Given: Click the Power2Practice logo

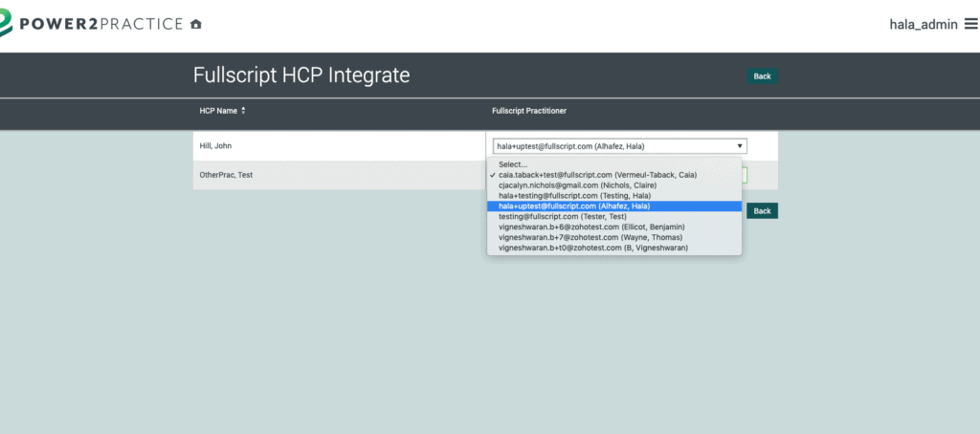Looking at the screenshot, I should point(91,24).
